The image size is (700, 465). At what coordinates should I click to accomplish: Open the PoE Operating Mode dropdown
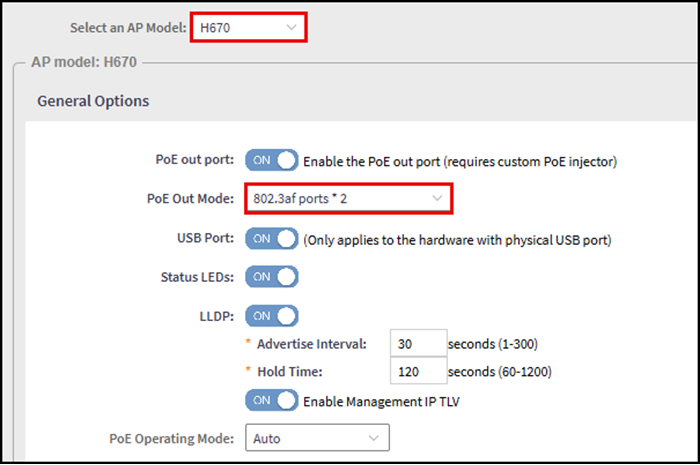click(317, 438)
